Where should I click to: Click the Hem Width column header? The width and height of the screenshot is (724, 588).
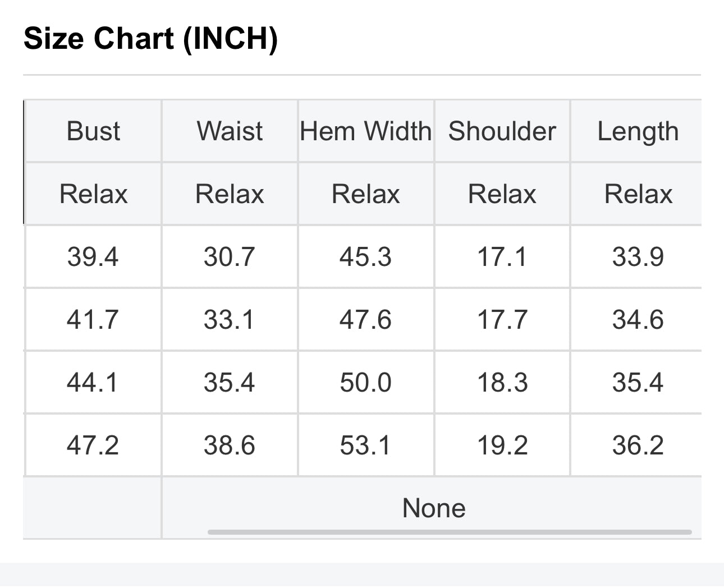click(366, 131)
